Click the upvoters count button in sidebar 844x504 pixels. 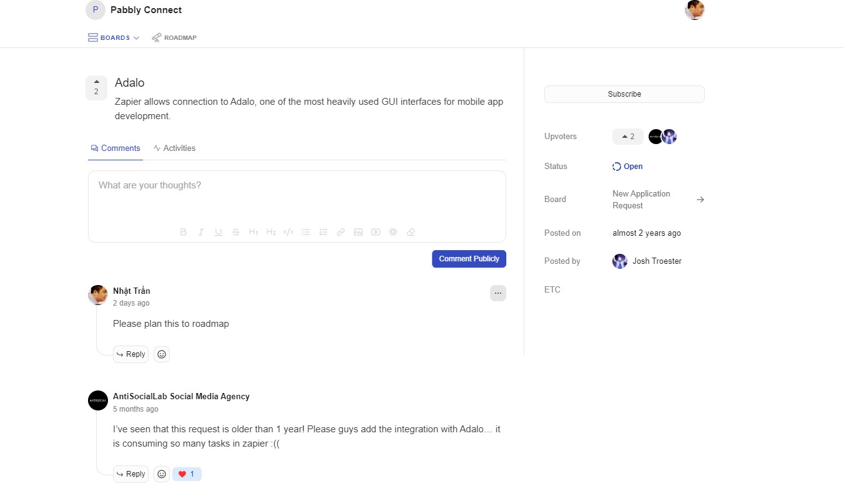[x=628, y=137]
